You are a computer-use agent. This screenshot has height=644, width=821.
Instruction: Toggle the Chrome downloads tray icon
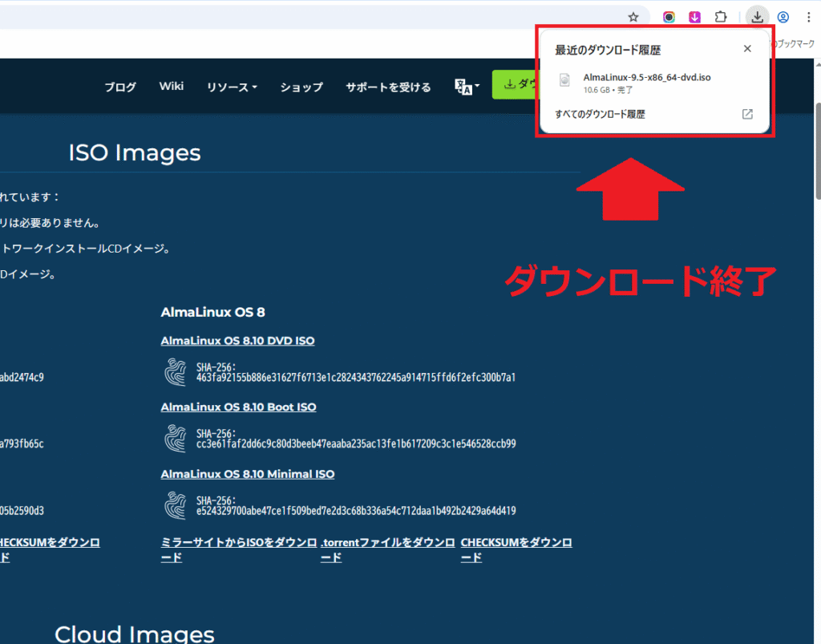coord(757,18)
